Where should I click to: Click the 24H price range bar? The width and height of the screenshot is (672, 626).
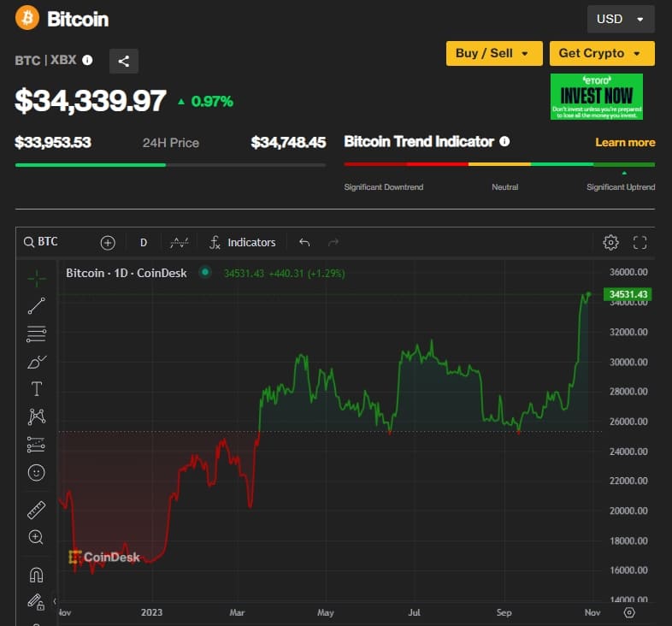click(170, 165)
